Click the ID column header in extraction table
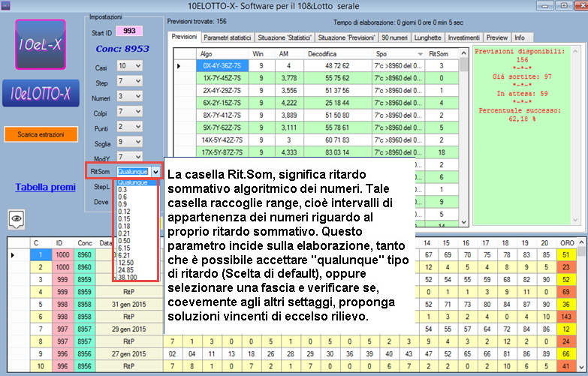Viewport: 588px width, 376px height. coord(62,243)
